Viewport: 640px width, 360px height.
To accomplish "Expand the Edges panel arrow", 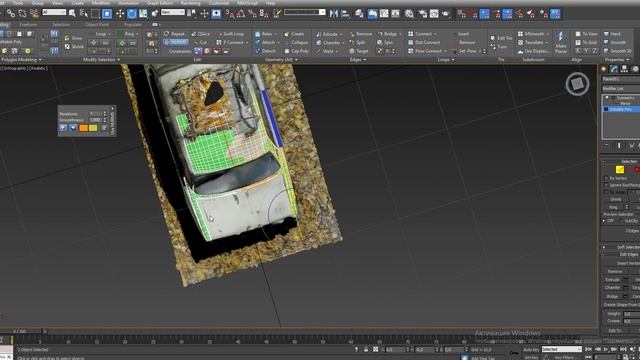I will [364, 60].
